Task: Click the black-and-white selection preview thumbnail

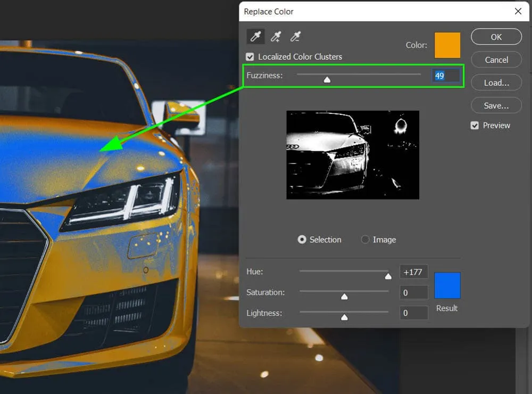Action: tap(352, 155)
